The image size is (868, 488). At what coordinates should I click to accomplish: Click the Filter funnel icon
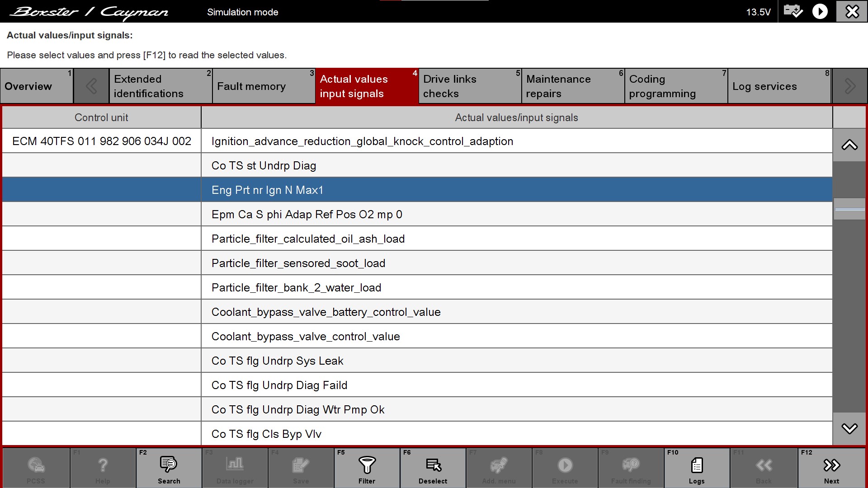pos(367,465)
